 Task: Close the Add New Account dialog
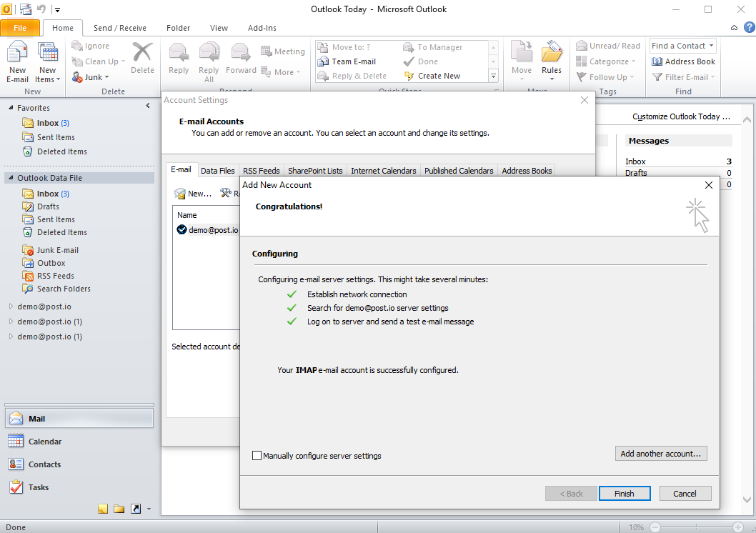click(708, 185)
